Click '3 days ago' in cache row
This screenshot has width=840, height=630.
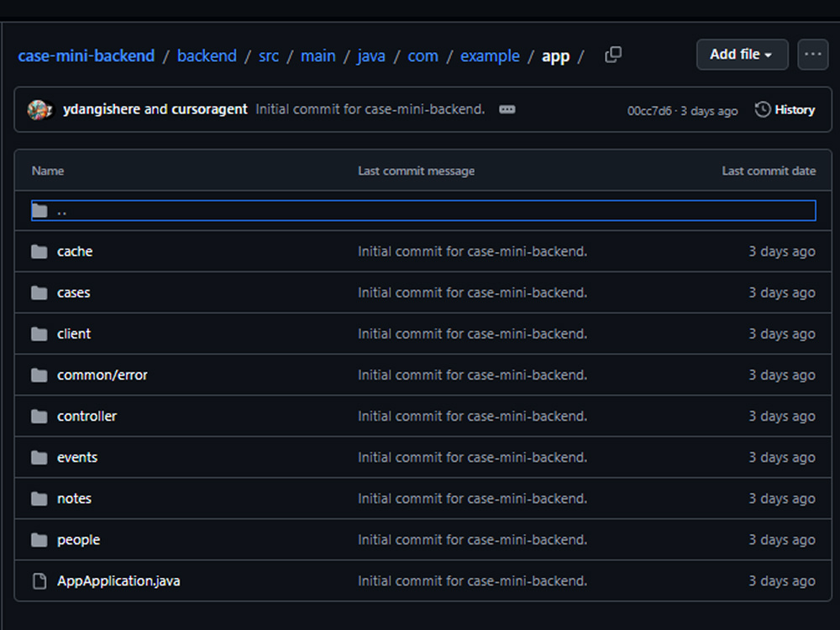tap(781, 251)
